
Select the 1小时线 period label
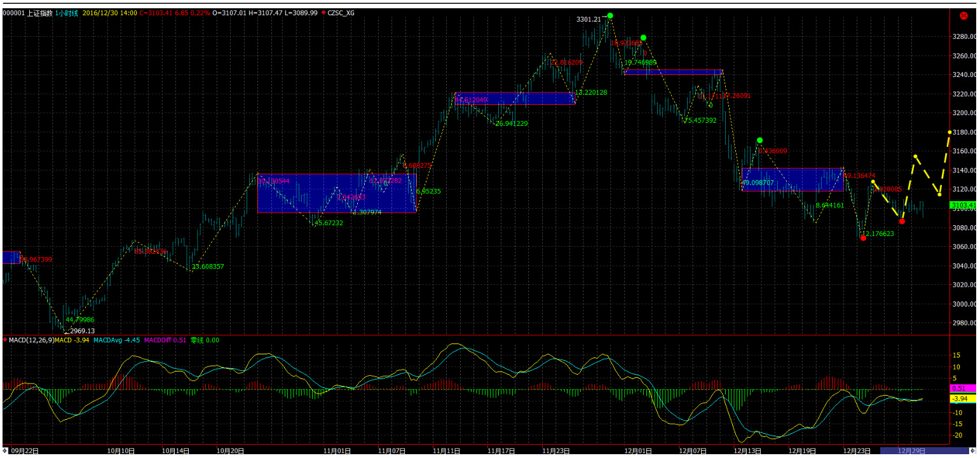coord(67,12)
